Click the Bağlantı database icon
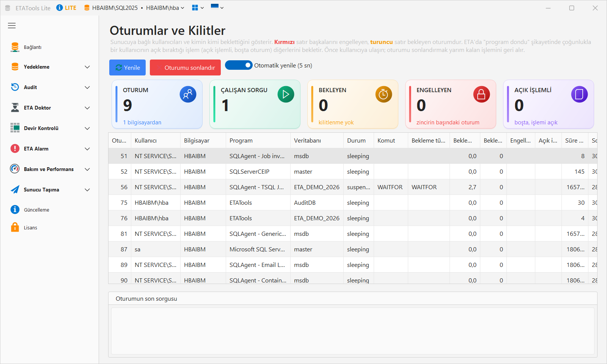Viewport: 607px width, 364px height. pos(15,47)
